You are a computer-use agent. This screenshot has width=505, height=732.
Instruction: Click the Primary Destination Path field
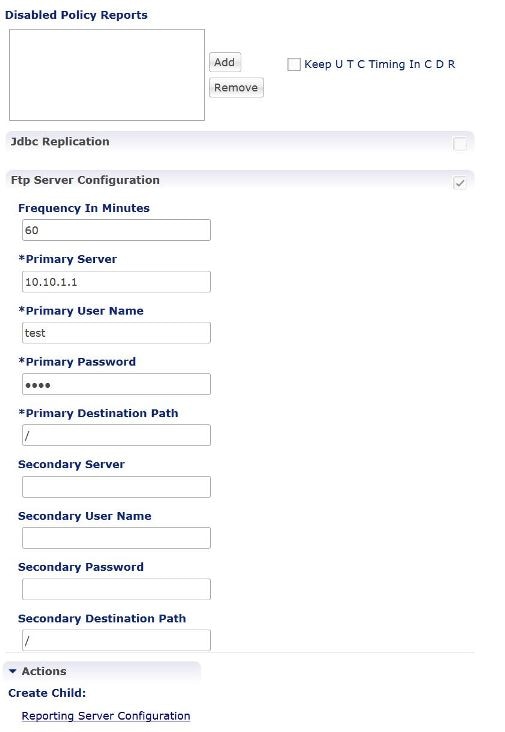click(x=116, y=435)
